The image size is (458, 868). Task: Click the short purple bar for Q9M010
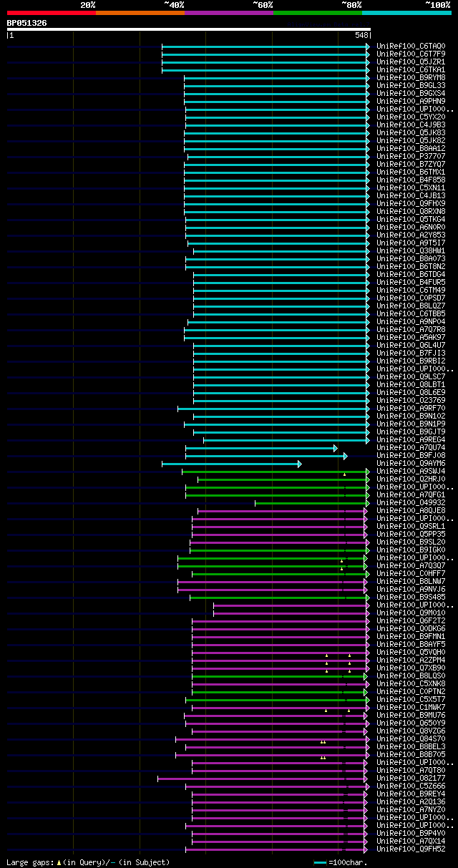pos(290,613)
